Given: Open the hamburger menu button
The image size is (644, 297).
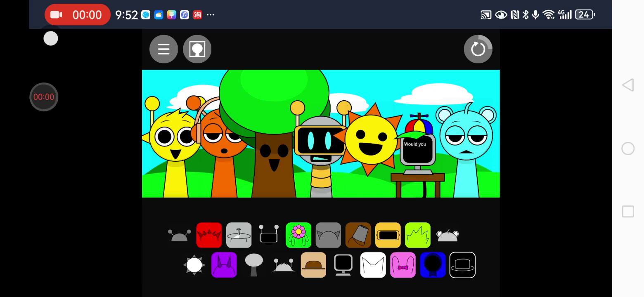Looking at the screenshot, I should [x=163, y=49].
